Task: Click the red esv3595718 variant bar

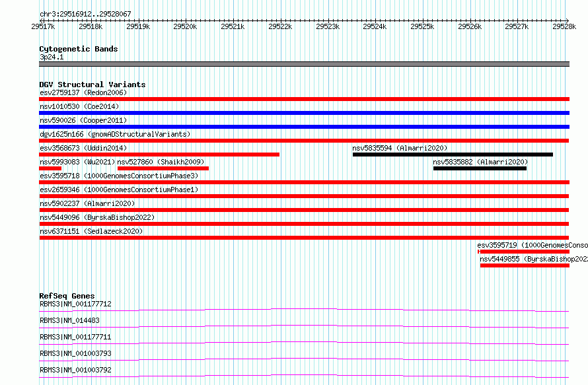Action: pyautogui.click(x=304, y=182)
